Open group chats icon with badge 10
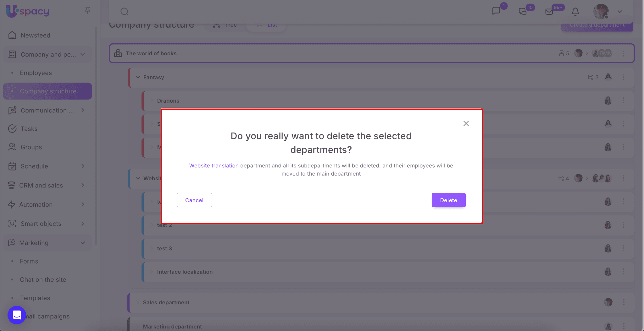The height and width of the screenshot is (331, 644). 523,12
